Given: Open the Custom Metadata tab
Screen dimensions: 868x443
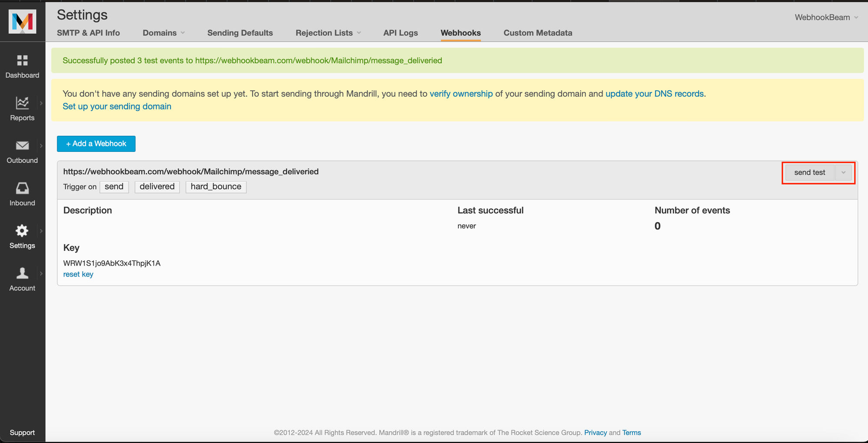Looking at the screenshot, I should click(x=537, y=33).
